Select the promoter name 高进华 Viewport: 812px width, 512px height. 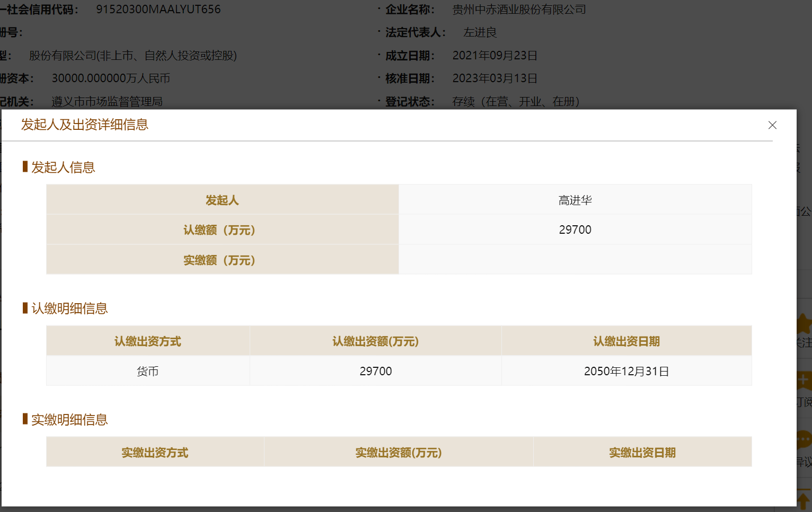[575, 200]
